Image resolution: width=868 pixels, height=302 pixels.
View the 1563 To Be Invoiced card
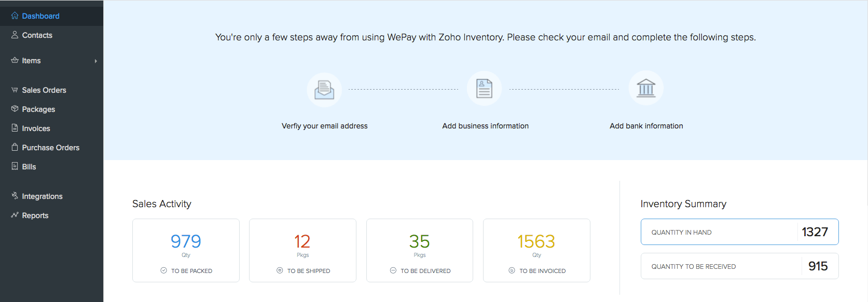click(x=536, y=250)
